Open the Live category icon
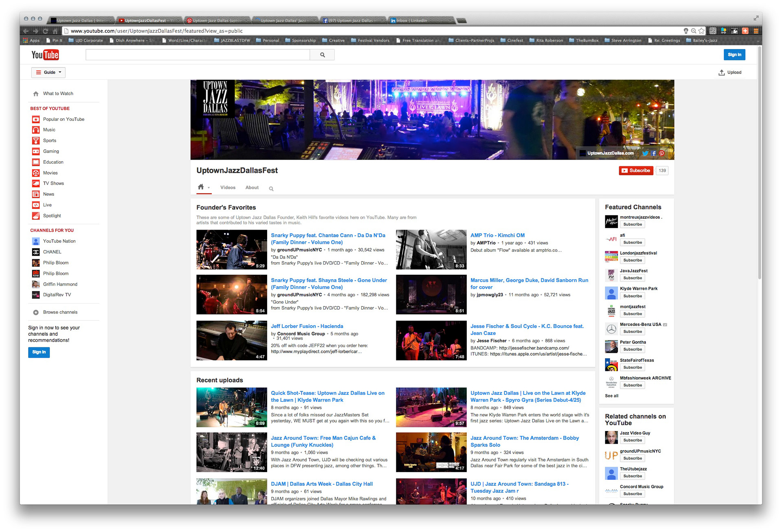Viewport: 782px width, 532px height. click(36, 205)
